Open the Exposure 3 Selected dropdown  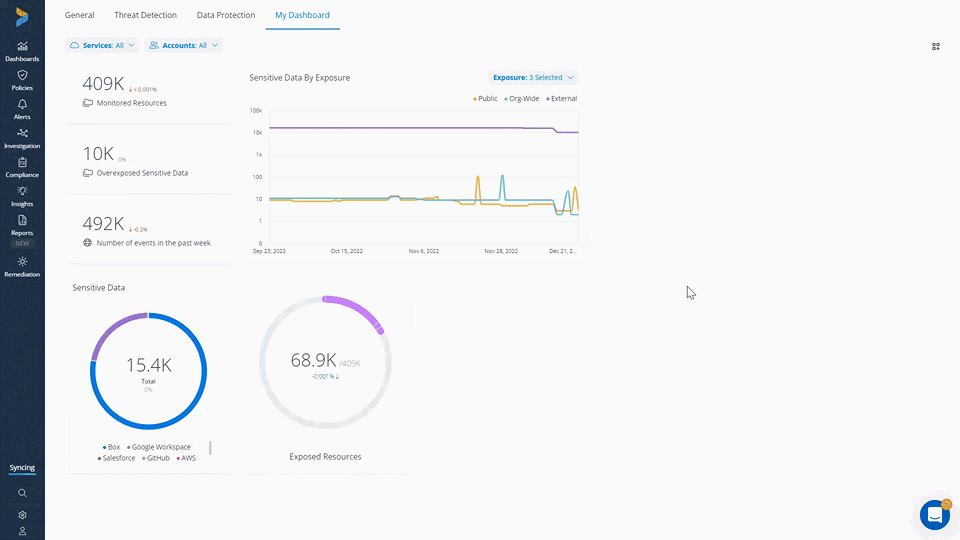[532, 77]
